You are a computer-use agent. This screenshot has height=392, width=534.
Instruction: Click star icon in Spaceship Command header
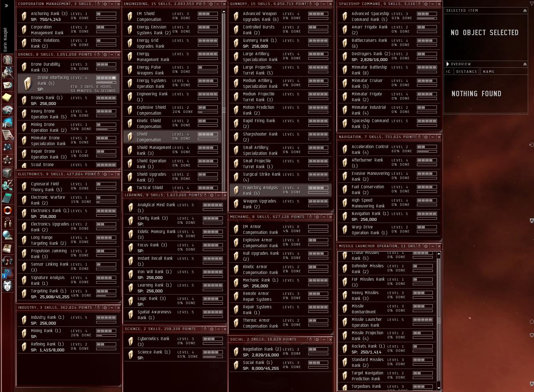(419, 4)
